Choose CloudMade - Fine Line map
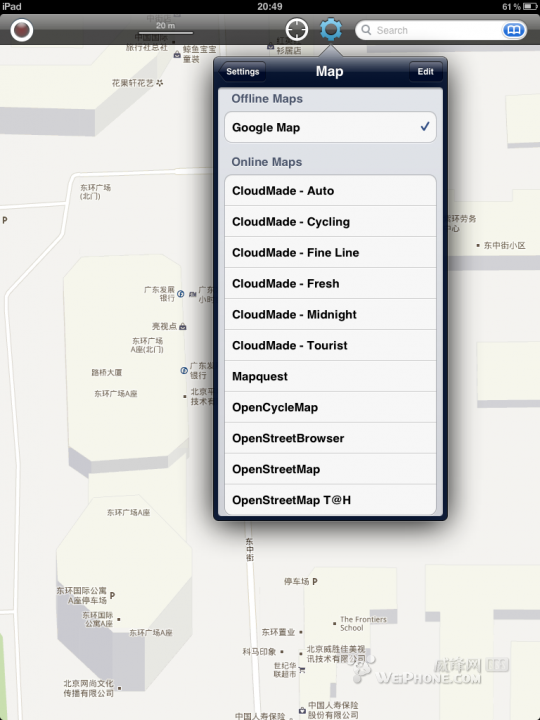The height and width of the screenshot is (720, 540). pos(330,253)
